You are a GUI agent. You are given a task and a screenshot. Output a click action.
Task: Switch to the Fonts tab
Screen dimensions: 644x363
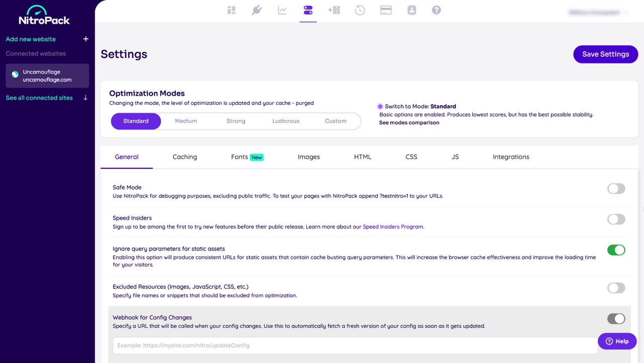click(239, 157)
